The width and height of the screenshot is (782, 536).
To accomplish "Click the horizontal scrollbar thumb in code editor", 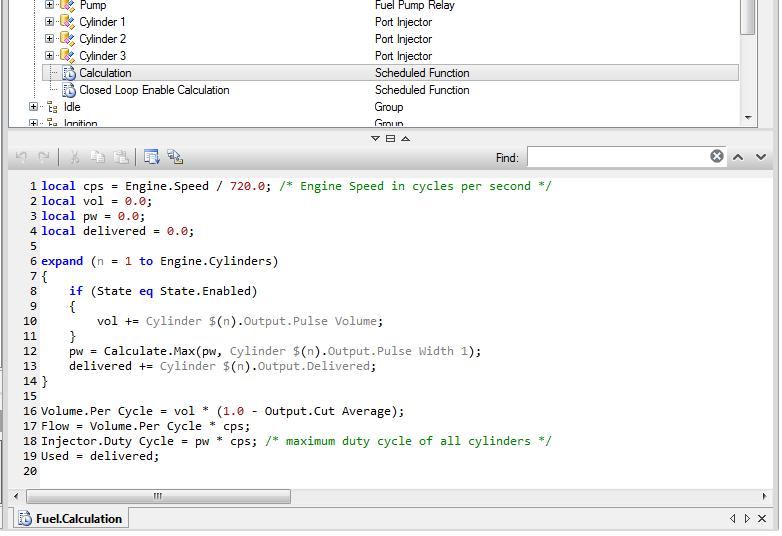I will pos(158,496).
